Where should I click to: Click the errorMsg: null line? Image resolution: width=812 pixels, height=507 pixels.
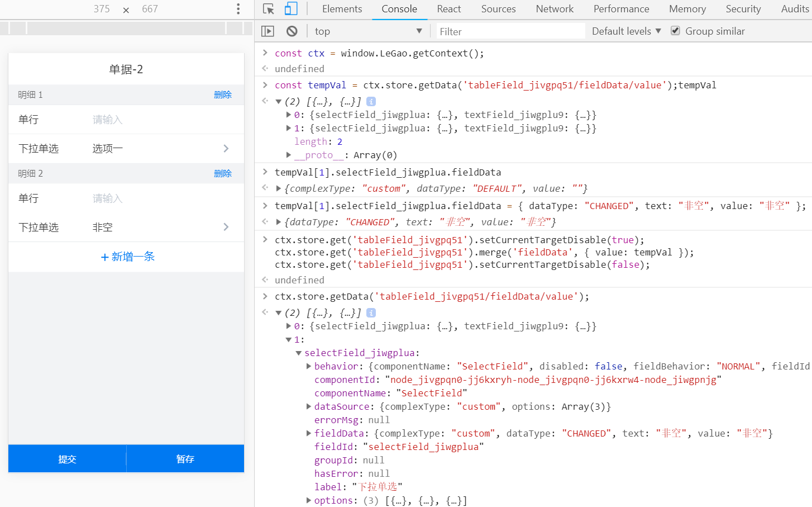click(x=352, y=420)
